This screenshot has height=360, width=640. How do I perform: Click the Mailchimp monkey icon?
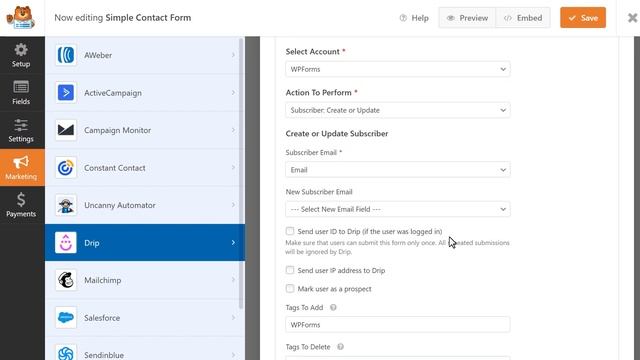pyautogui.click(x=66, y=280)
